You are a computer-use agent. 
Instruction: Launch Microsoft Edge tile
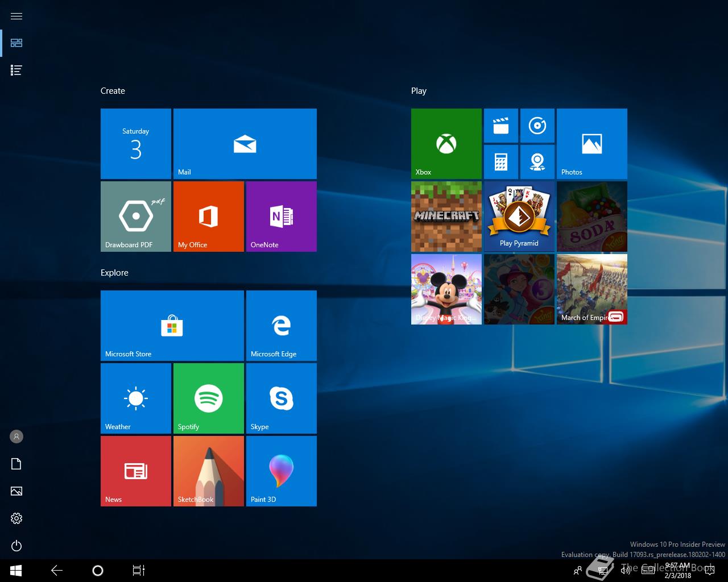click(x=282, y=326)
